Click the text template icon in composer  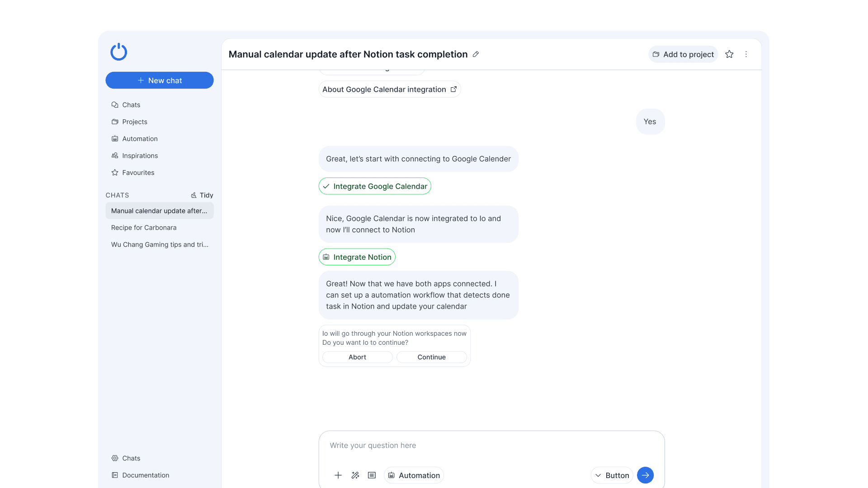372,475
